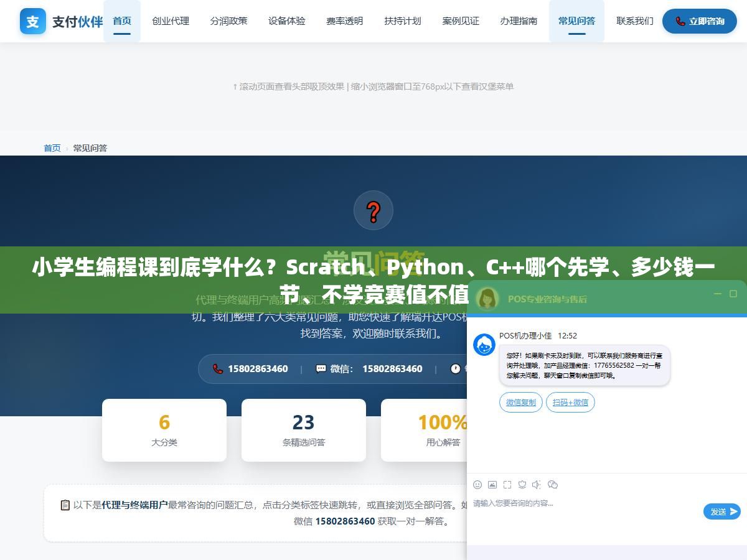
Task: Click the 代理与终端用户 bold text in notice
Action: [135, 505]
